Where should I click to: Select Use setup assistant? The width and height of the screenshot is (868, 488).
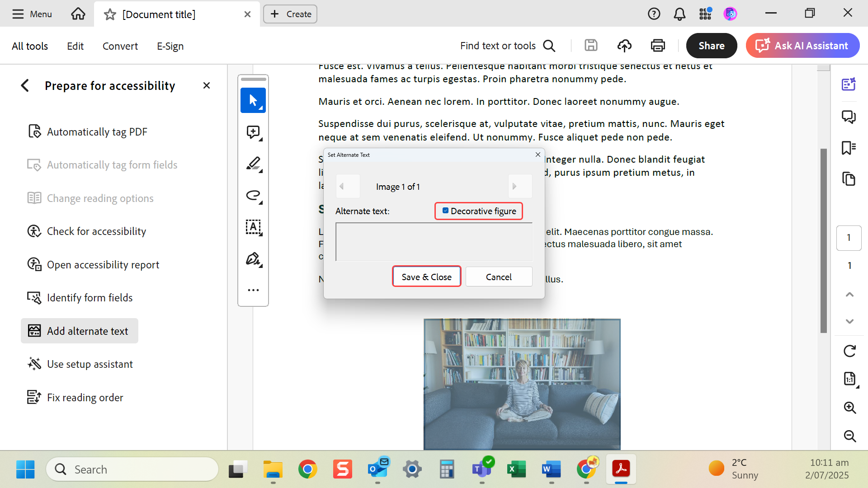pyautogui.click(x=80, y=364)
